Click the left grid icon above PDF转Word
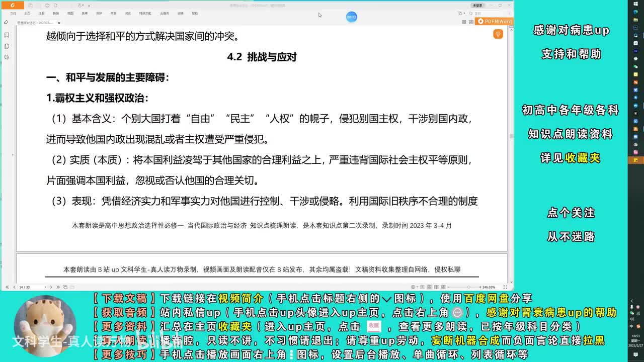 464,22
